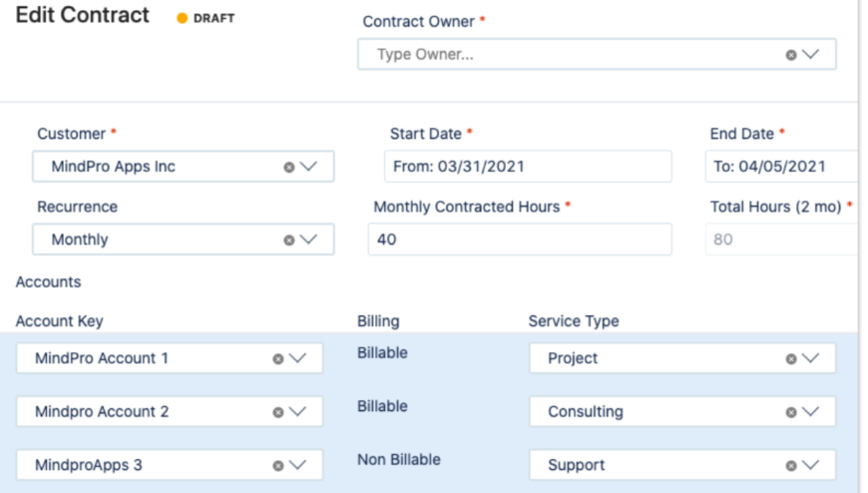Viewport: 868px width, 493px height.
Task: Click the End Date field
Action: (782, 167)
